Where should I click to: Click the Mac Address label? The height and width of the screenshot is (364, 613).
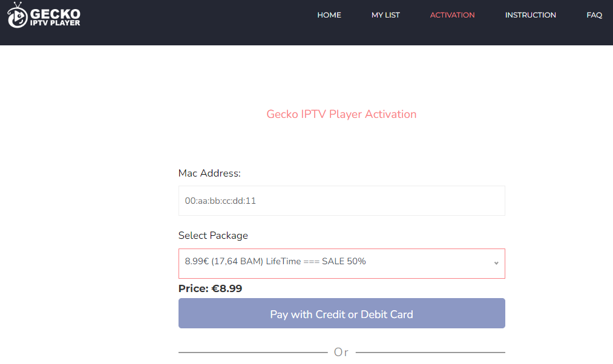(x=209, y=174)
